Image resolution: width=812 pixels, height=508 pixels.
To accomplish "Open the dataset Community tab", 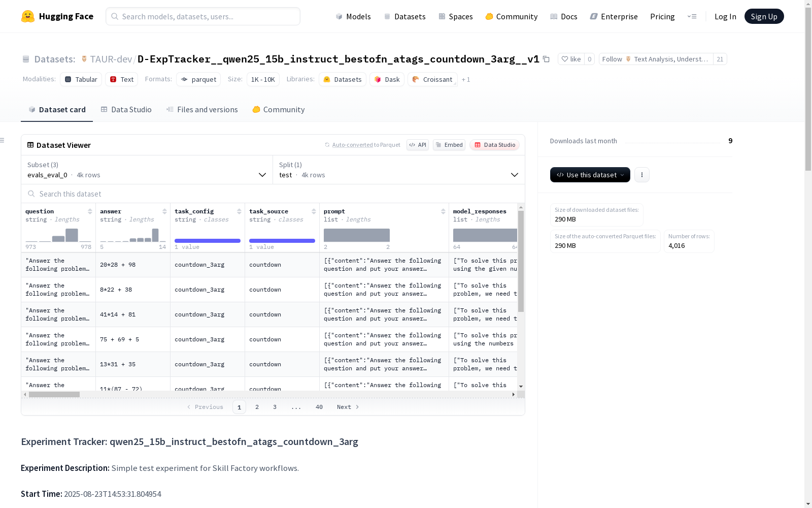I will [x=279, y=110].
